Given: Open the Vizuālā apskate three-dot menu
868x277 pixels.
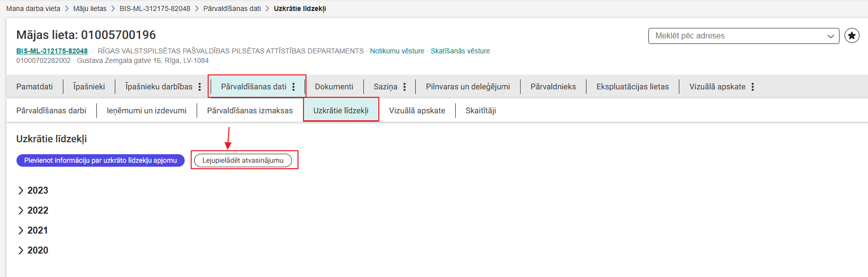Looking at the screenshot, I should point(752,87).
